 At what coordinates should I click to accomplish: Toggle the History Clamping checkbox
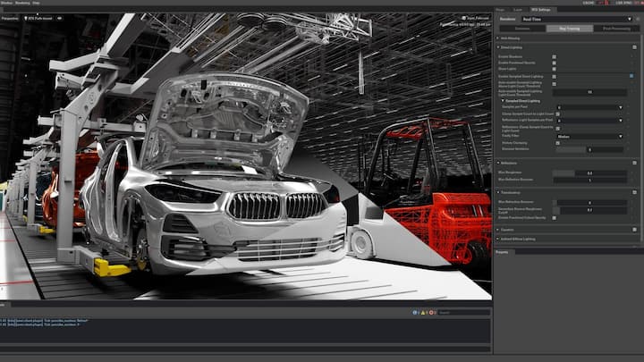(x=558, y=143)
